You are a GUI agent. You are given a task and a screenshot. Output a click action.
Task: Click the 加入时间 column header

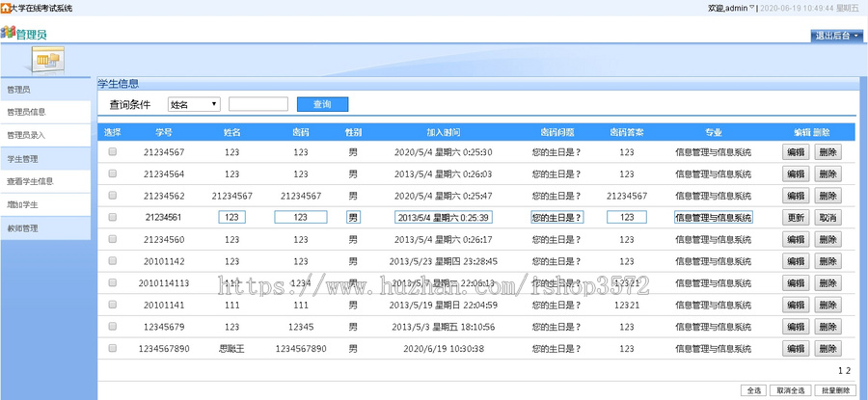coord(444,133)
